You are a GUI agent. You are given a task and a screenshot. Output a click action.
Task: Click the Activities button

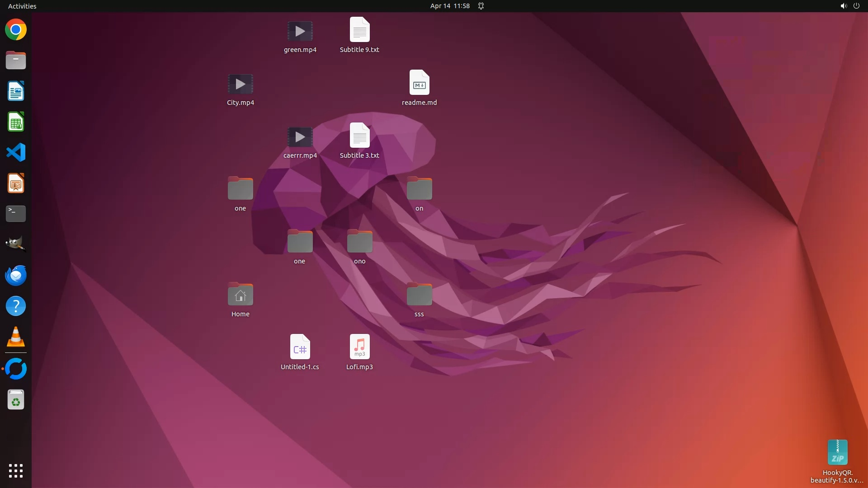pyautogui.click(x=22, y=6)
